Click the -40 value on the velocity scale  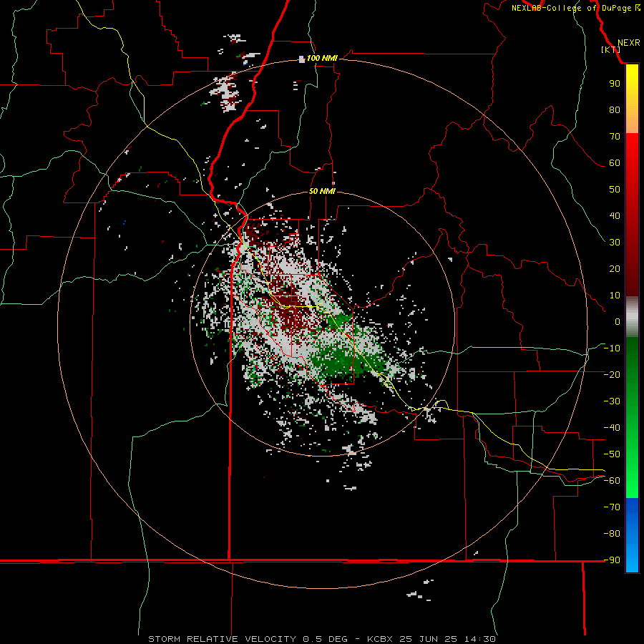pos(612,428)
